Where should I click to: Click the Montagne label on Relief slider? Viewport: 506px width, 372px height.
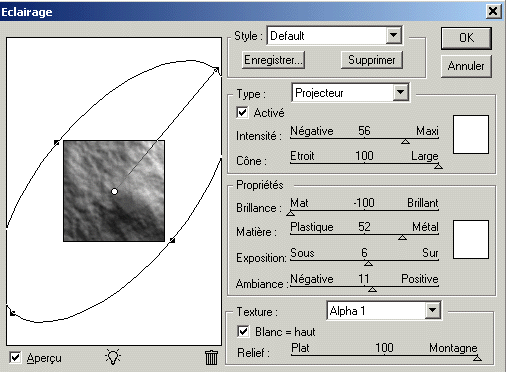[453, 348]
